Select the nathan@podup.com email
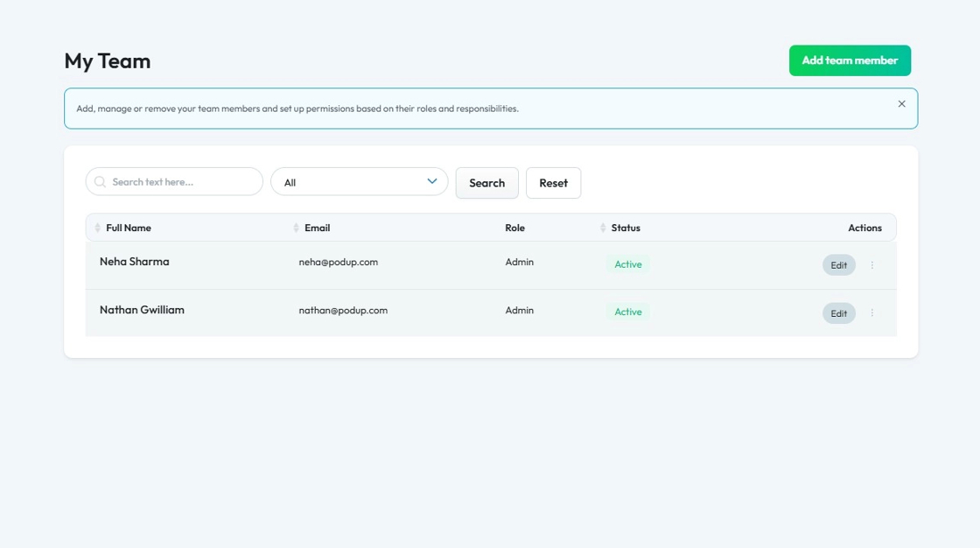Screen dimensions: 980x548 343,310
